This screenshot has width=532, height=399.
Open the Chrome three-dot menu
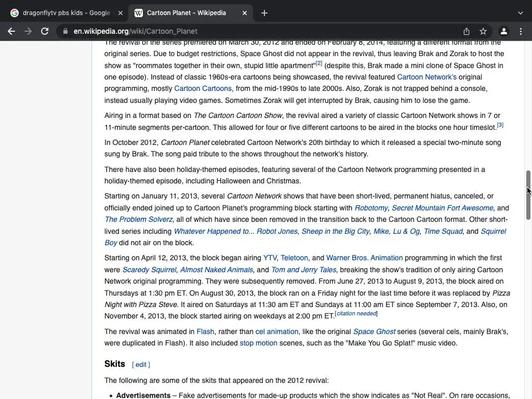click(x=521, y=31)
